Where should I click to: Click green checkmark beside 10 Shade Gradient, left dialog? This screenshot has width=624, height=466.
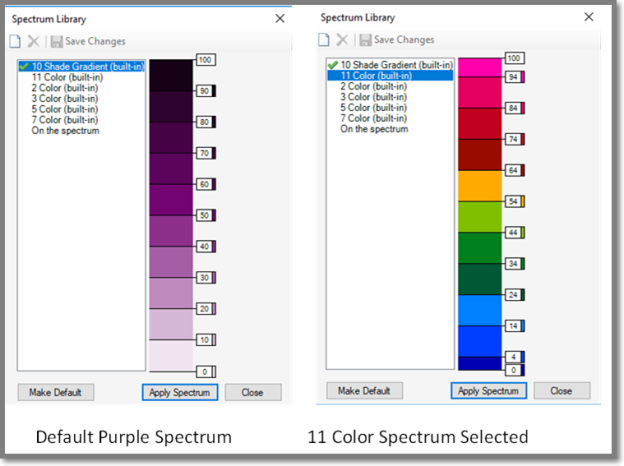pos(24,66)
